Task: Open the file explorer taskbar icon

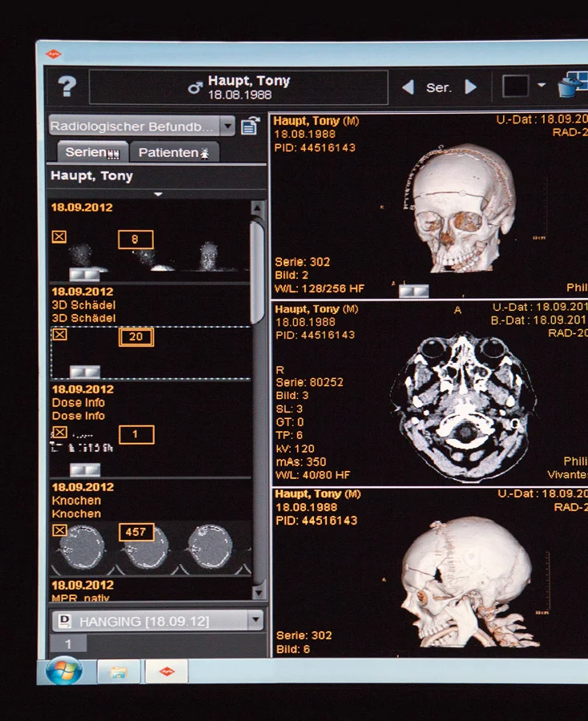Action: (119, 672)
